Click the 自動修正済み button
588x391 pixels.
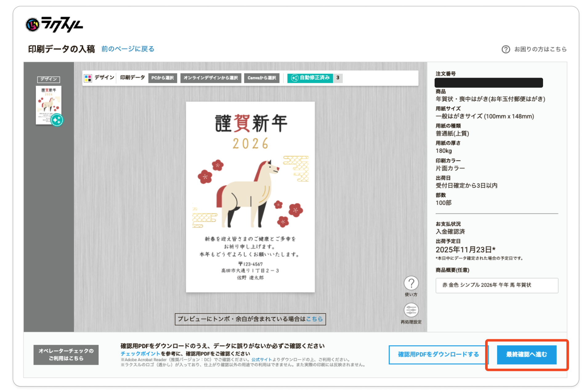tap(310, 78)
